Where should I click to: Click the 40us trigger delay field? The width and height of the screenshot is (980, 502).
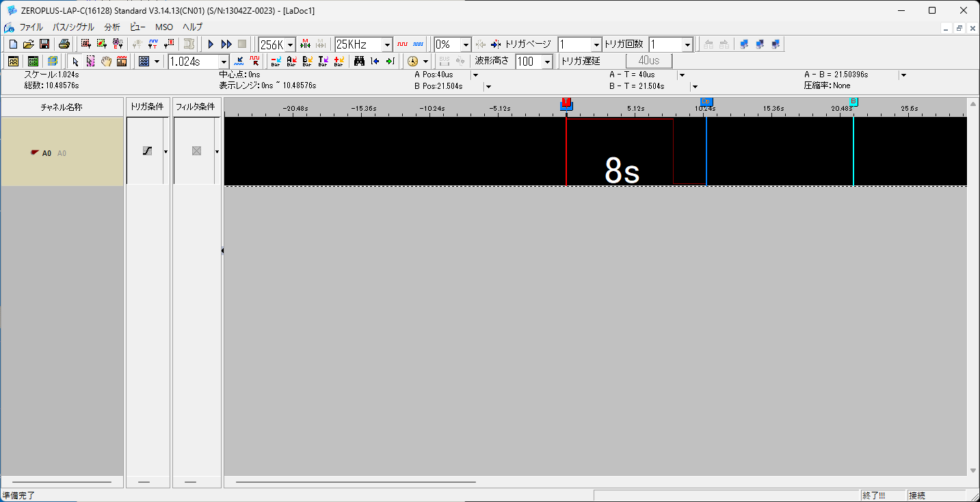[x=648, y=61]
